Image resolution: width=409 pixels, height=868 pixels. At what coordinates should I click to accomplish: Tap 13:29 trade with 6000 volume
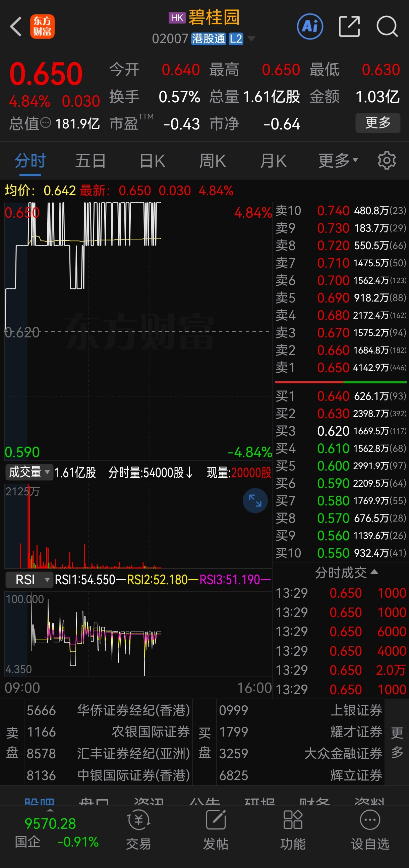click(x=341, y=632)
